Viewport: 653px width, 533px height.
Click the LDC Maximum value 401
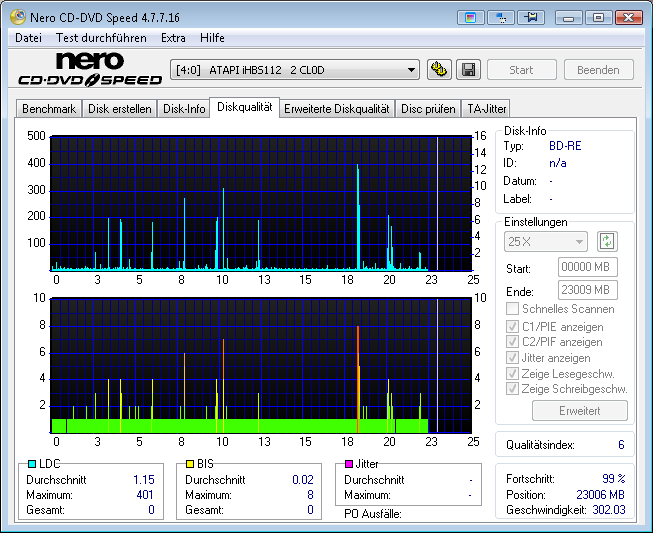[x=145, y=495]
